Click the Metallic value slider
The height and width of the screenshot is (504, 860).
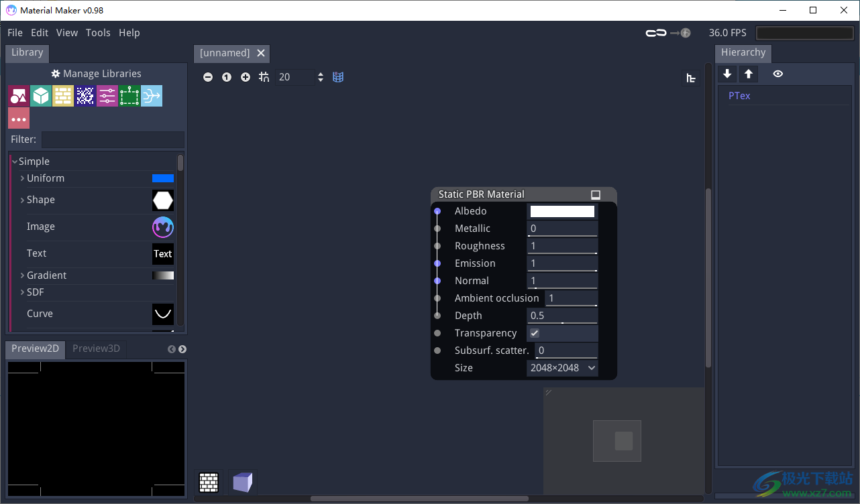pyautogui.click(x=562, y=229)
